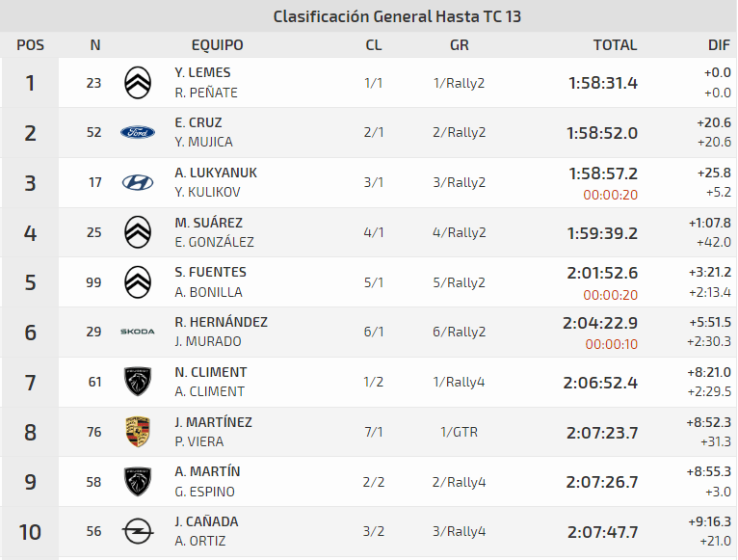
Task: Click the Hyundai logo for A. Lukyanuk
Action: point(138,182)
